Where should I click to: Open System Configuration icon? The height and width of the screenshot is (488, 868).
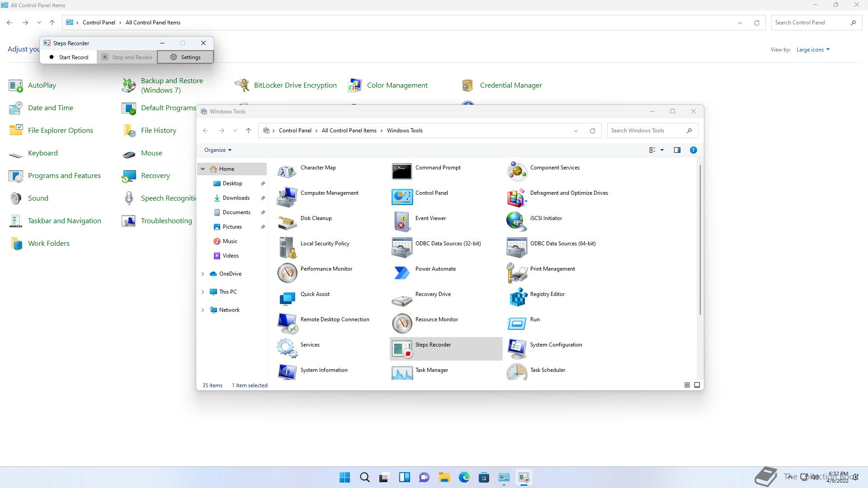(517, 349)
